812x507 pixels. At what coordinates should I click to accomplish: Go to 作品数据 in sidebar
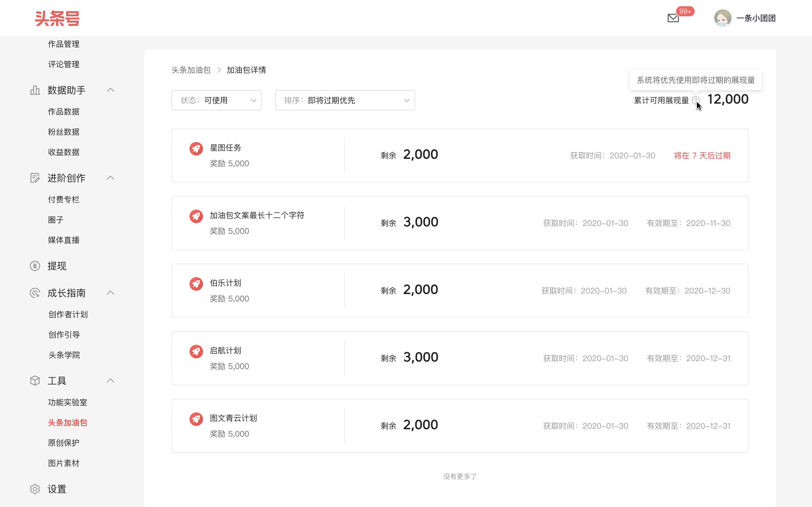pos(64,112)
